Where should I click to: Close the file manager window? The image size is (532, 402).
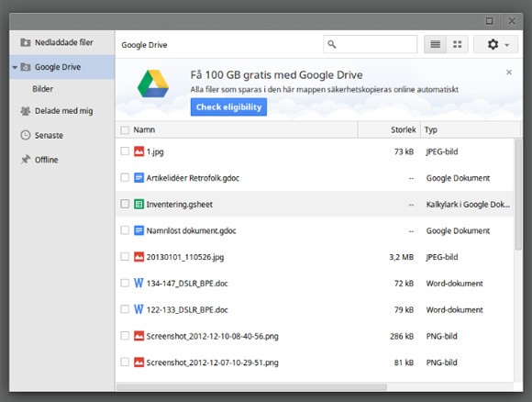tap(512, 21)
